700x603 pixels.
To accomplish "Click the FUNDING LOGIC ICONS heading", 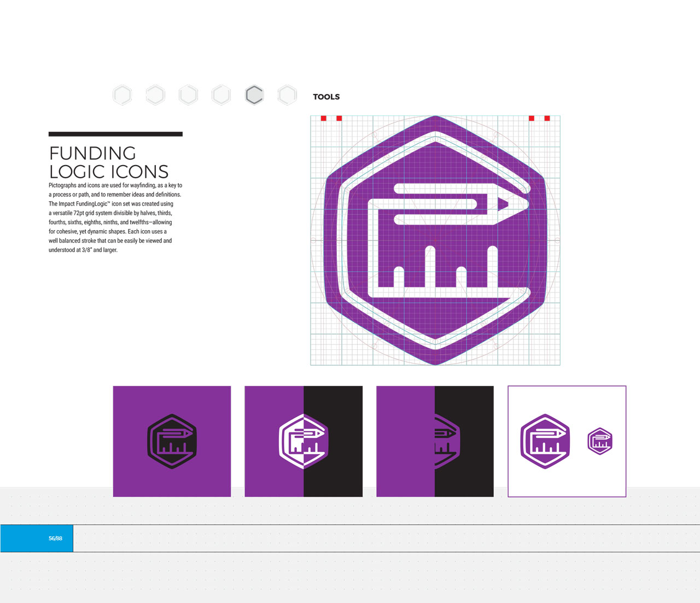I will [x=109, y=162].
